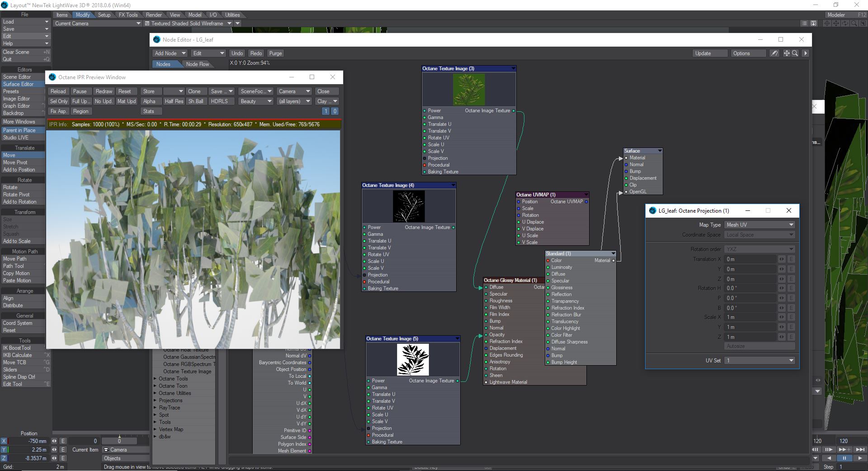Click the Translation X input field
The width and height of the screenshot is (868, 471).
750,259
